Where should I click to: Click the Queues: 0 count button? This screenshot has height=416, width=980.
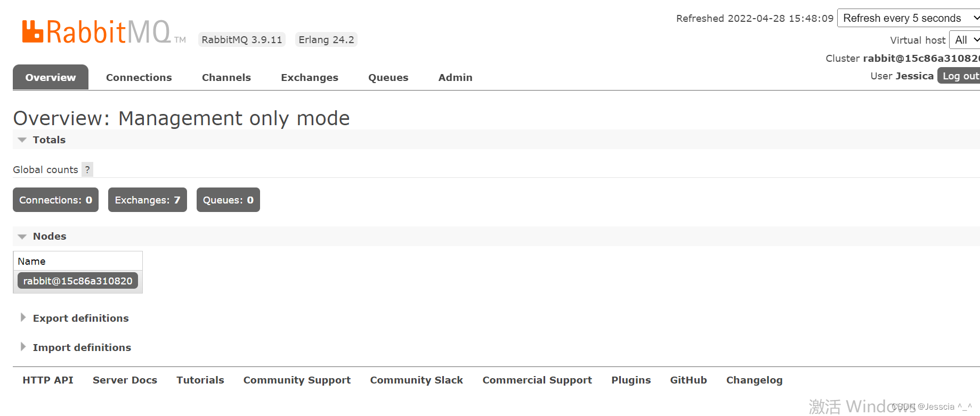[x=228, y=200]
